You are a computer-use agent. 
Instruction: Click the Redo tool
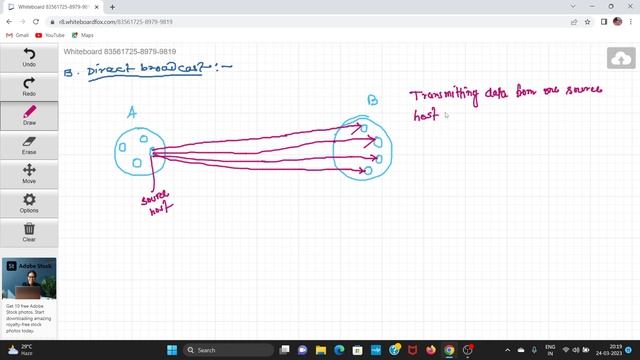tap(29, 87)
